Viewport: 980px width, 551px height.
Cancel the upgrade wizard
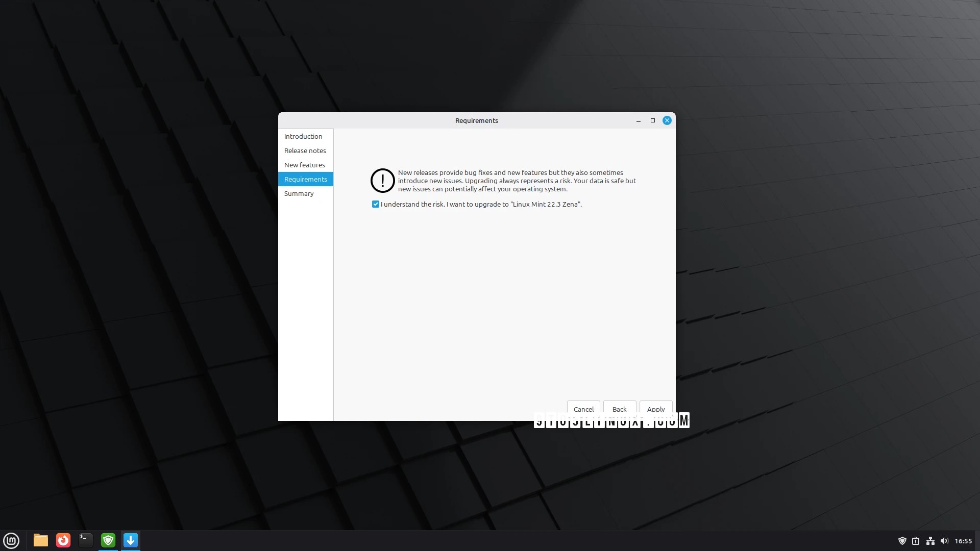point(583,409)
